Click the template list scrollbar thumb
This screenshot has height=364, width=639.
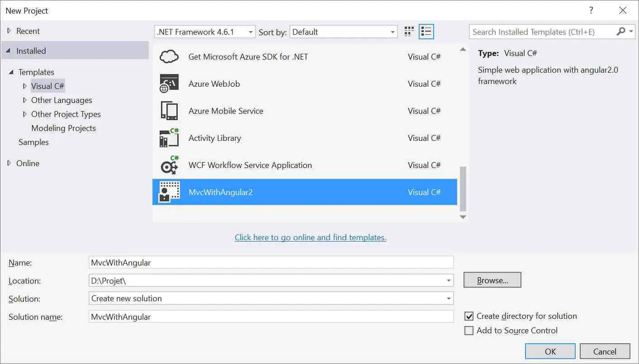coord(463,189)
